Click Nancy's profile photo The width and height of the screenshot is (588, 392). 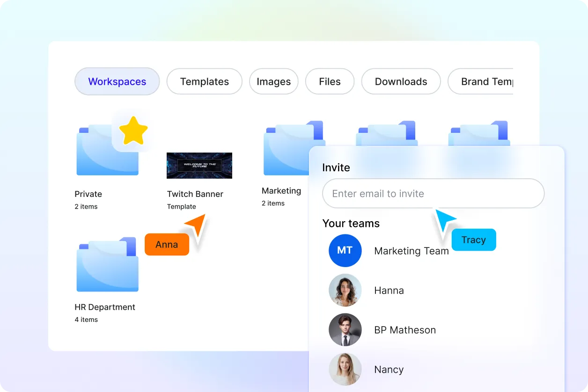[x=345, y=370]
